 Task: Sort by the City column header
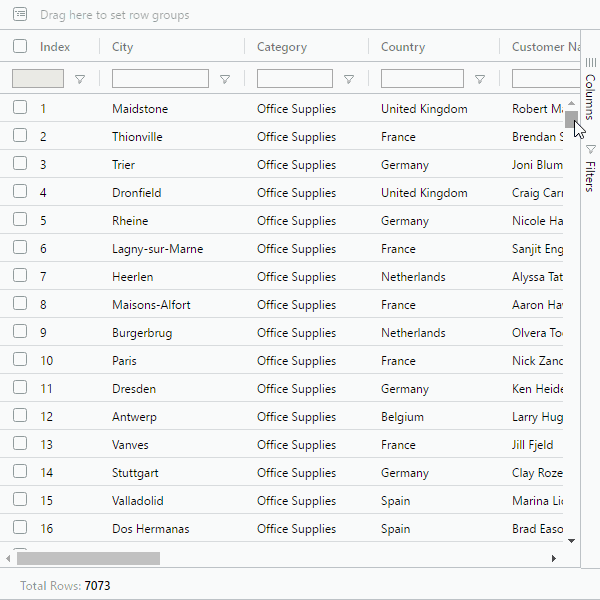[123, 47]
